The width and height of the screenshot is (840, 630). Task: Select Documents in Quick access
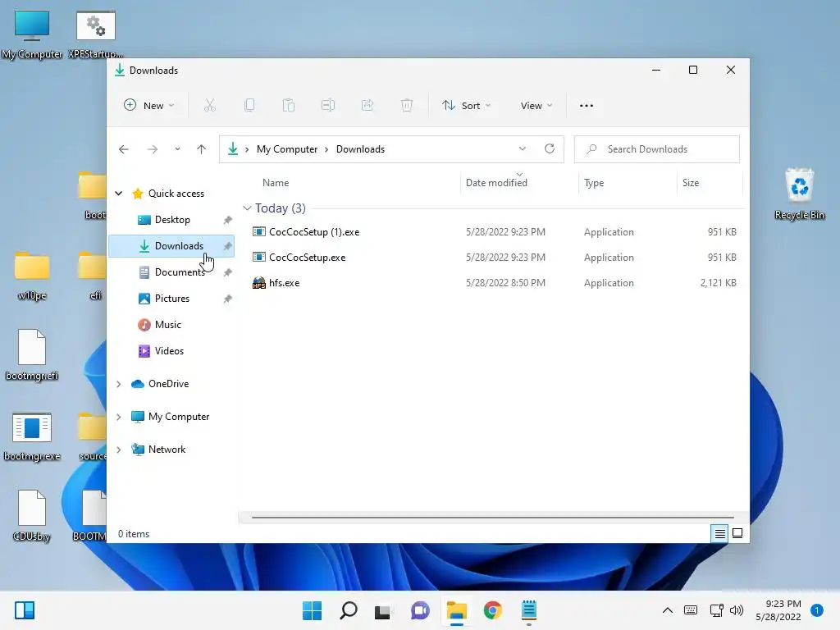coord(171,272)
